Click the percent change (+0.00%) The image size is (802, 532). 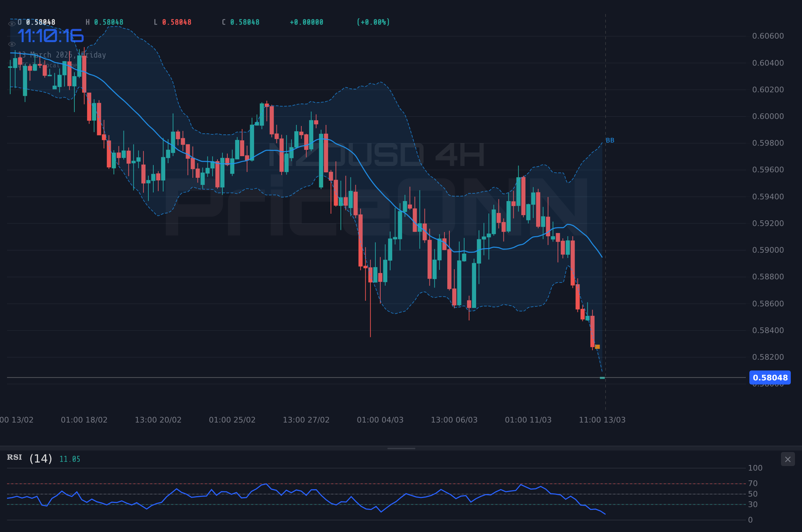[x=373, y=22]
